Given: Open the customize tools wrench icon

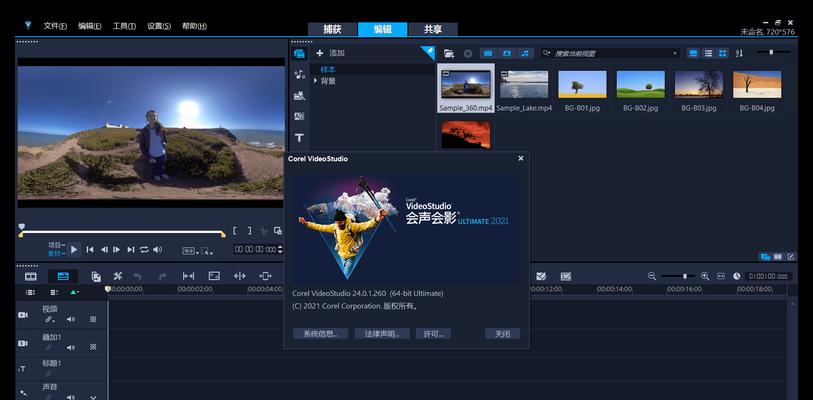Looking at the screenshot, I should tap(118, 277).
